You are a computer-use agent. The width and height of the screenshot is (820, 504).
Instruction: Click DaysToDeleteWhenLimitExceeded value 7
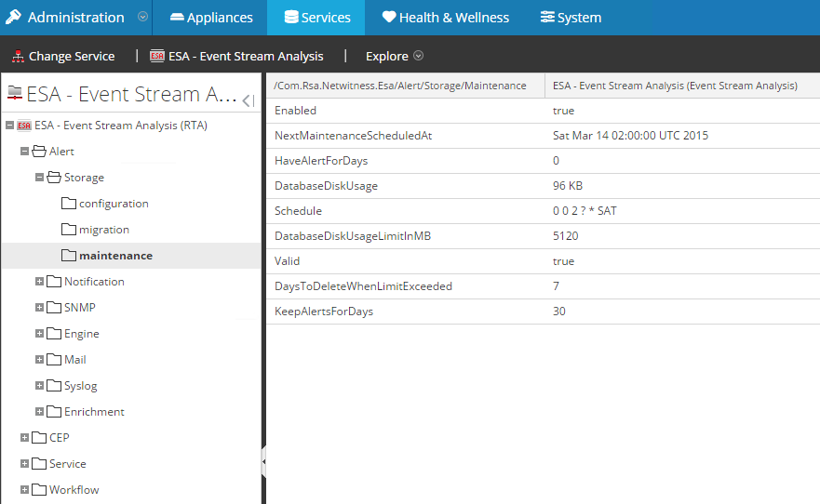556,286
